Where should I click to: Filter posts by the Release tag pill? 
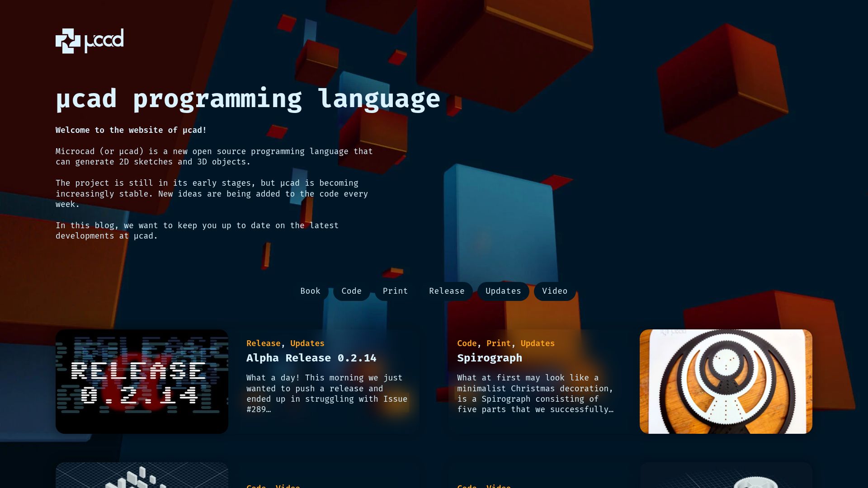tap(447, 291)
